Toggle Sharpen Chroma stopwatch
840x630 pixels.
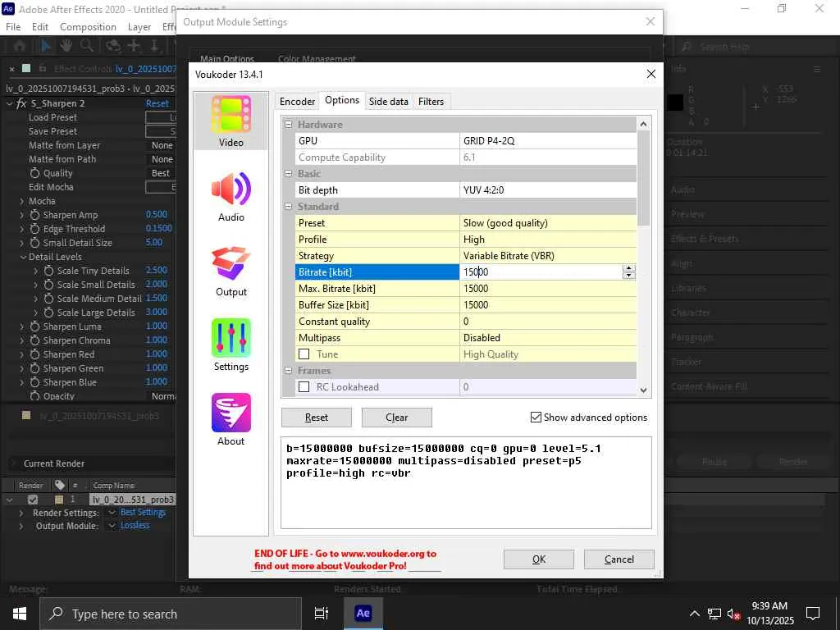pyautogui.click(x=34, y=340)
